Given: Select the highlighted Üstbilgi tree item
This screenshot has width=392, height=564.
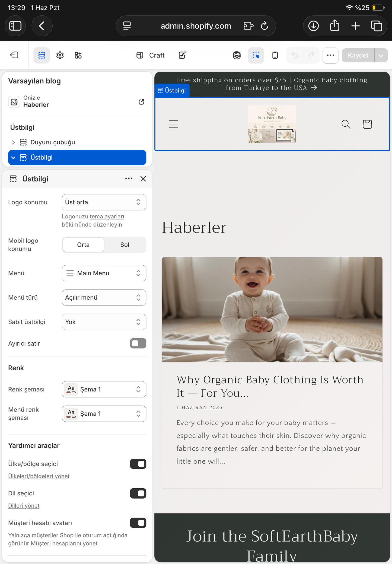Looking at the screenshot, I should pos(77,158).
